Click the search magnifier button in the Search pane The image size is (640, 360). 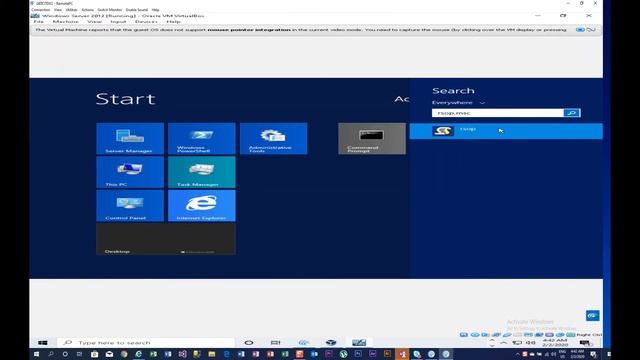[x=572, y=113]
